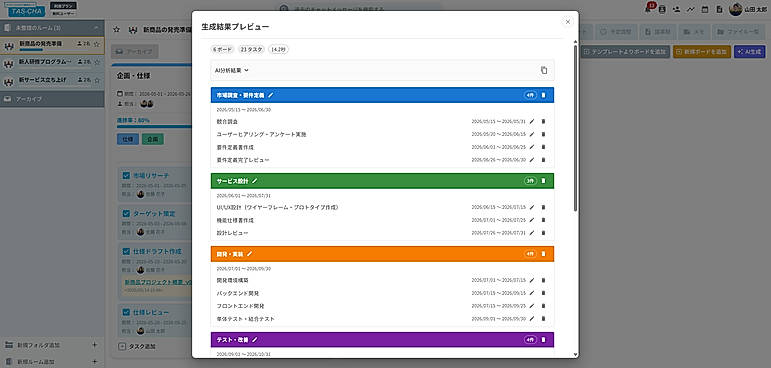The image size is (771, 368).
Task: Click the green 企画 tag
Action: [x=153, y=139]
